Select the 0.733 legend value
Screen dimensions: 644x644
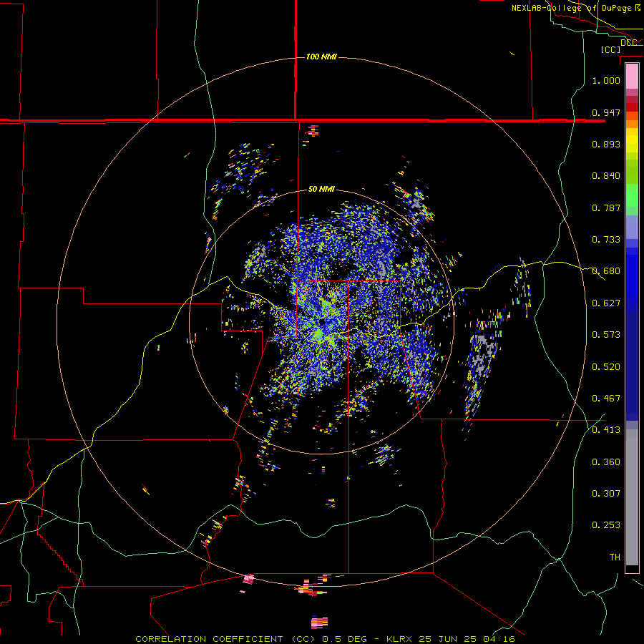click(606, 240)
